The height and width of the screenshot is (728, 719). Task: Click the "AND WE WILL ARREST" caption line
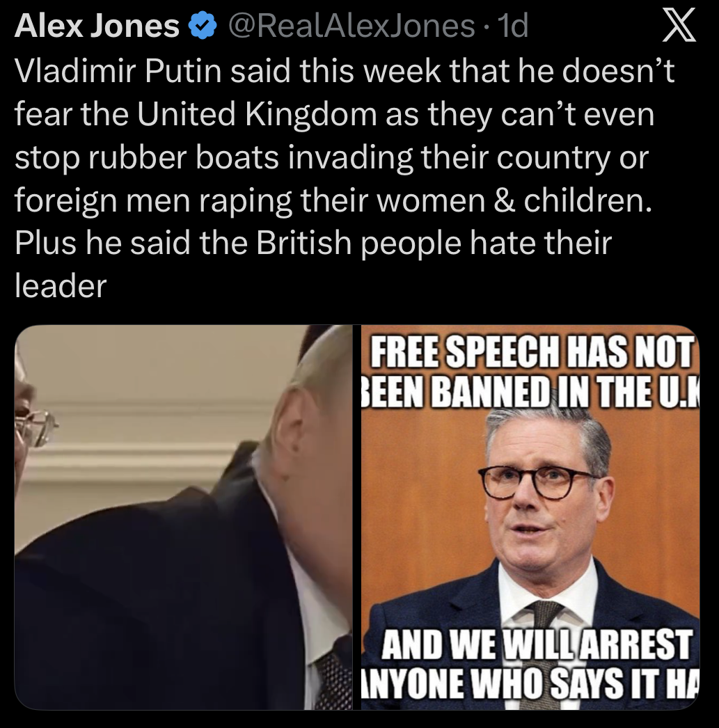coord(537,644)
